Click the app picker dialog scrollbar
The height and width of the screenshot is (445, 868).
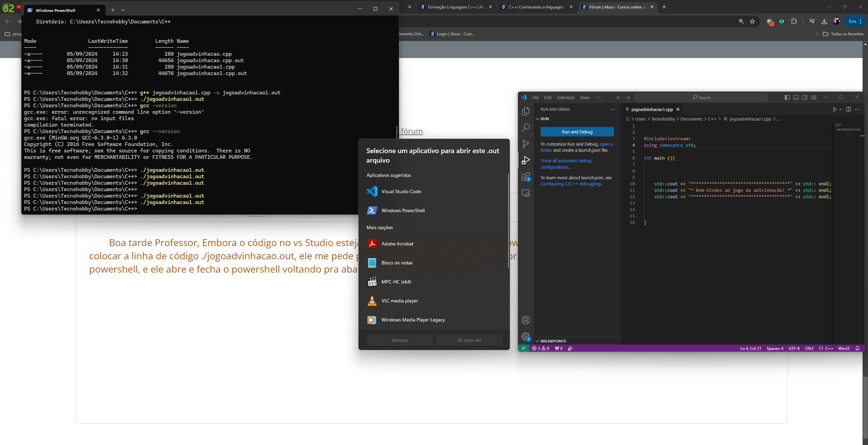click(x=508, y=221)
